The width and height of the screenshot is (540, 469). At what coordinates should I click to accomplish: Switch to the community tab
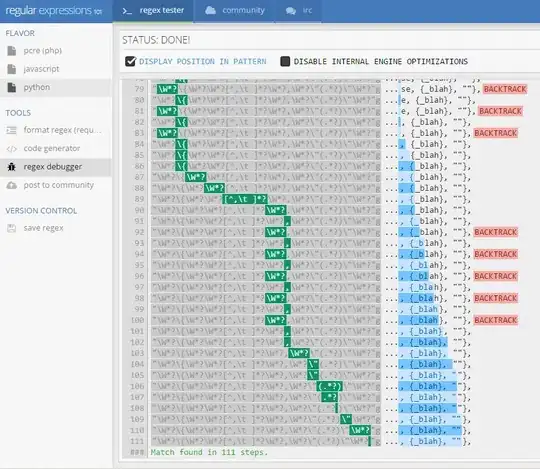pyautogui.click(x=235, y=11)
